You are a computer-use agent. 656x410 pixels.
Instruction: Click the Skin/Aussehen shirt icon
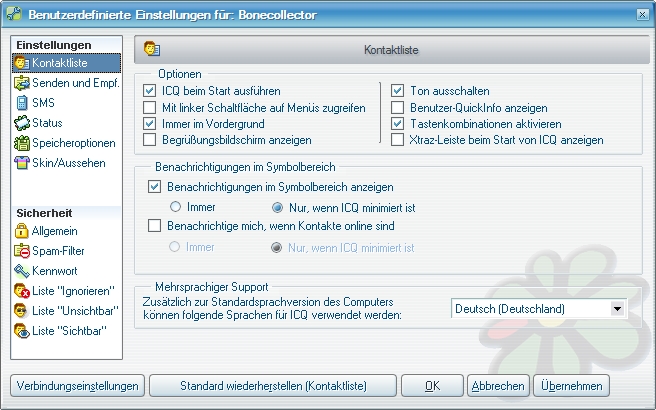(x=22, y=163)
